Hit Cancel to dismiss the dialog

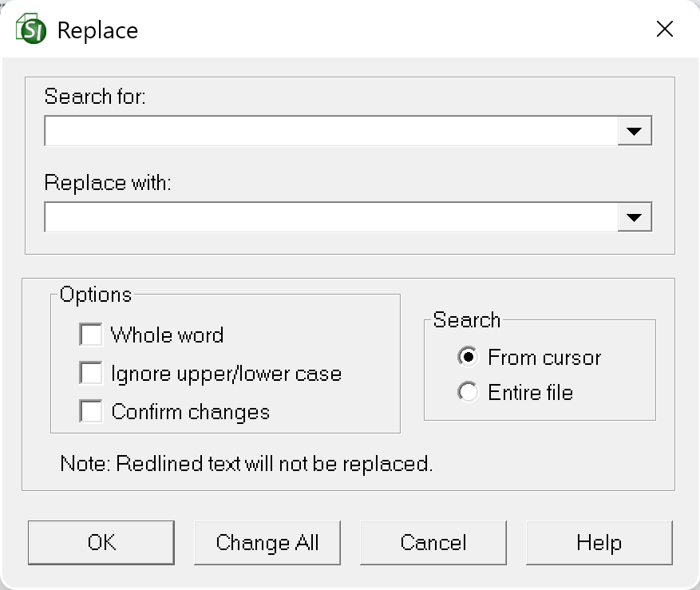coord(433,543)
